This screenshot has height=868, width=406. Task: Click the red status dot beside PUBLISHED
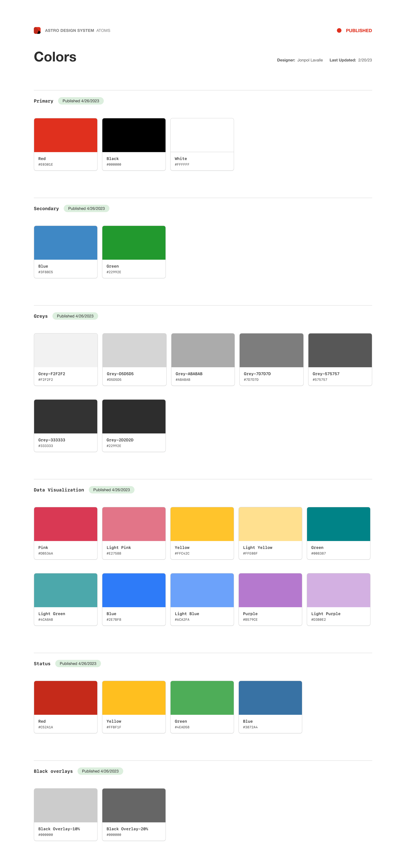pyautogui.click(x=339, y=30)
